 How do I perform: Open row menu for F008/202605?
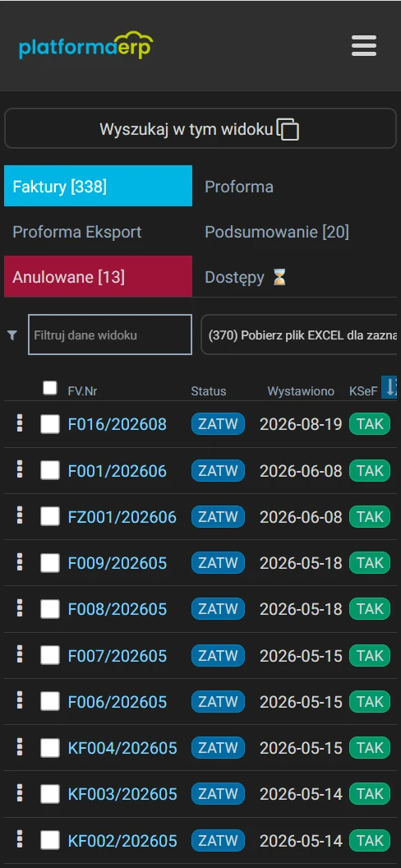20,608
